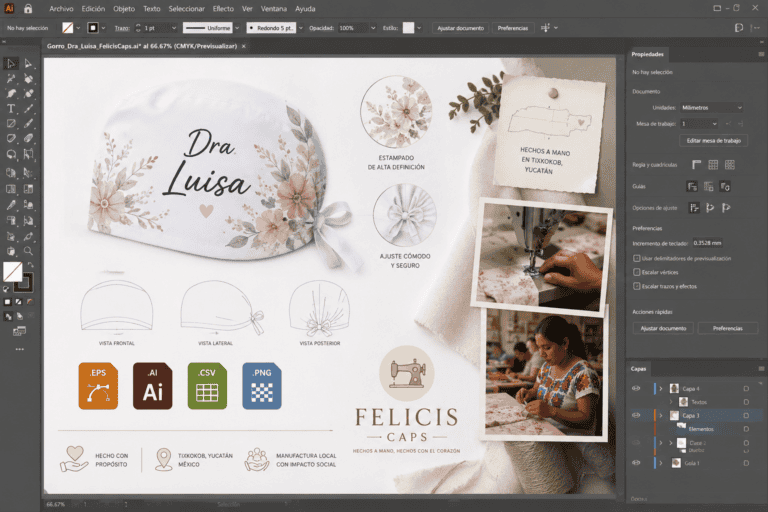Show rulers icon in Regla y cuadrículas
768x512 pixels.
coord(696,165)
